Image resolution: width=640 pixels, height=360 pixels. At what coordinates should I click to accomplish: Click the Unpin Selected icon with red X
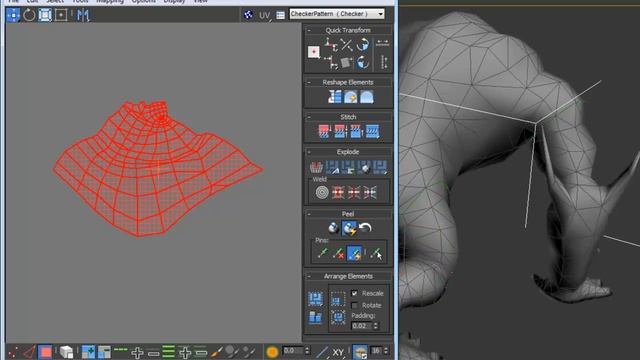338,253
